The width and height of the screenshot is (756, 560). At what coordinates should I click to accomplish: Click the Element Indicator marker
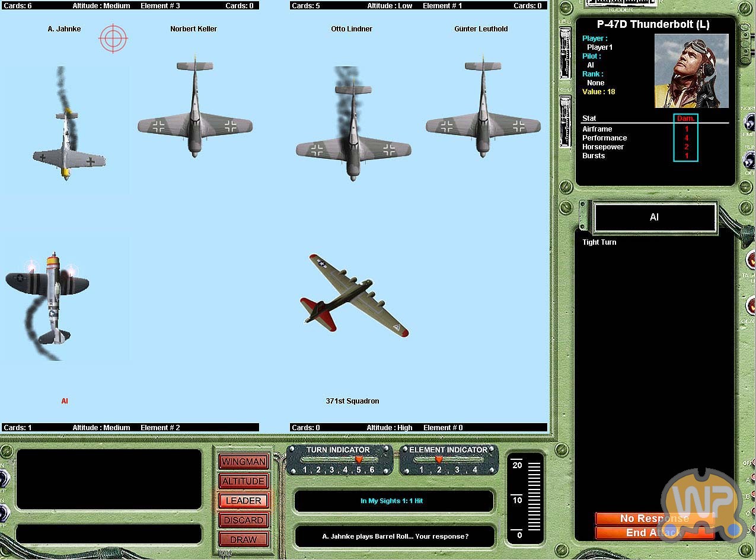(x=439, y=459)
